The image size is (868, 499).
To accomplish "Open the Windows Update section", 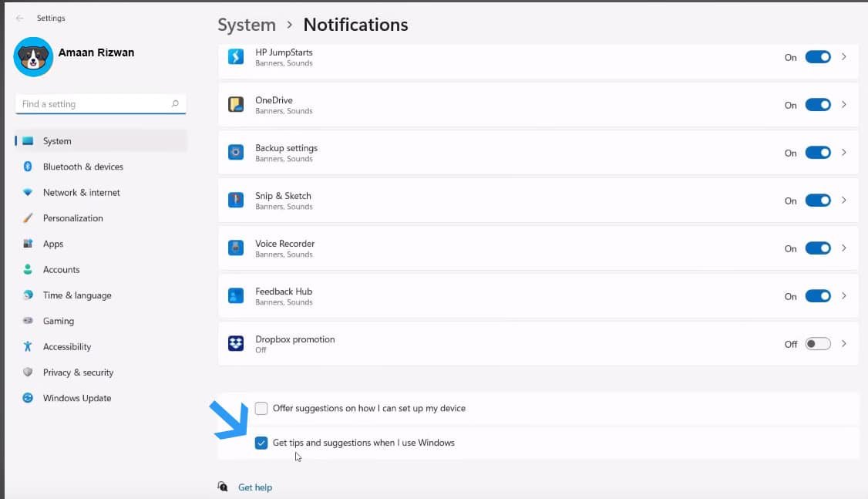I will 76,398.
